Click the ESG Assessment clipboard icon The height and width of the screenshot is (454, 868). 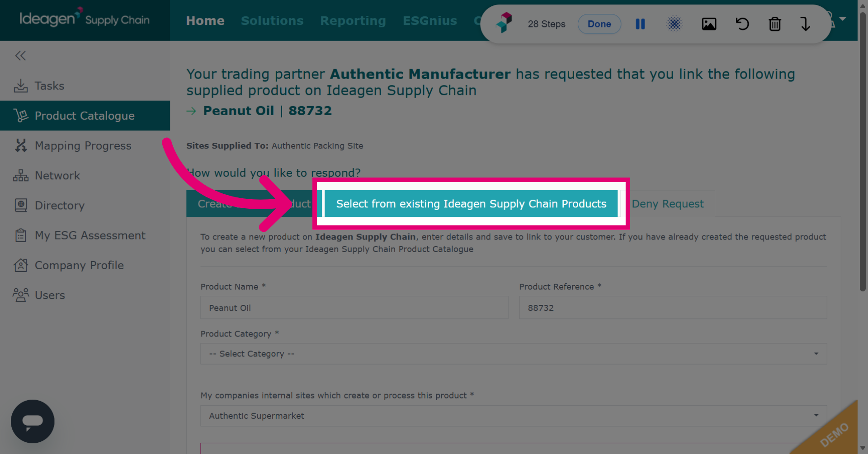[20, 235]
